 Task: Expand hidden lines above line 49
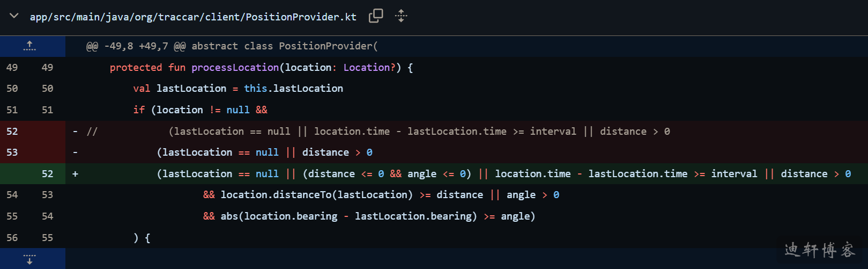coord(29,46)
